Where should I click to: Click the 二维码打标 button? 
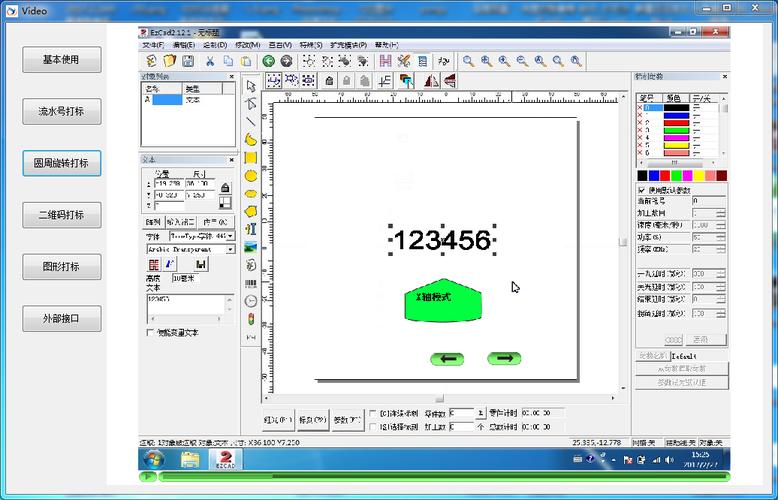pos(62,215)
